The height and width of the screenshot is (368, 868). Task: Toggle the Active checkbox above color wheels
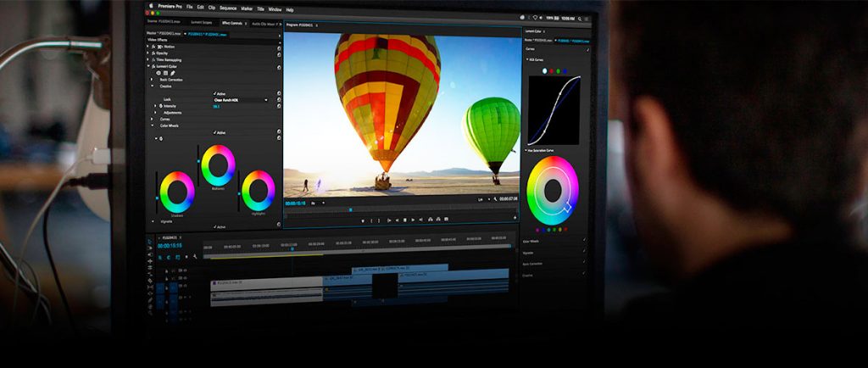coord(214,132)
